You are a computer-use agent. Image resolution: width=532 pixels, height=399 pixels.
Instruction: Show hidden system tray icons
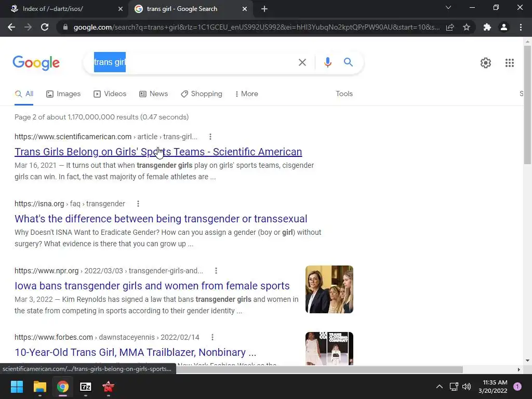pyautogui.click(x=440, y=387)
